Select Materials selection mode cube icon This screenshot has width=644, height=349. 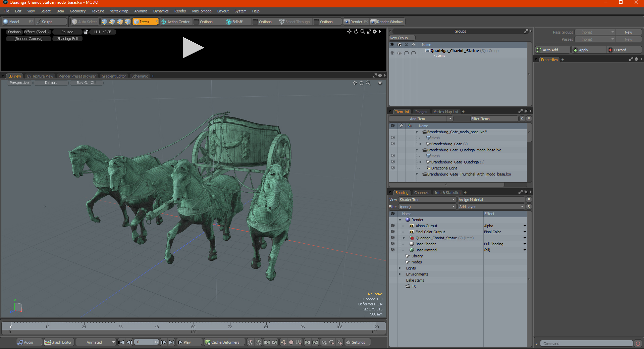tap(127, 22)
